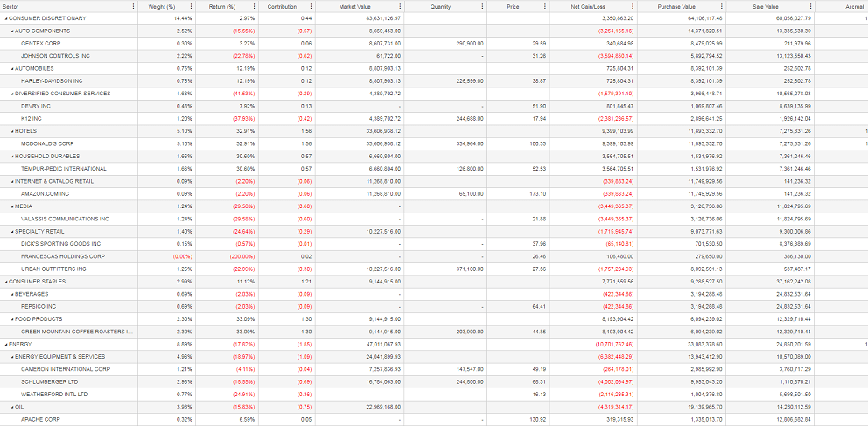Collapse DIVERSIFIED CONSUMER SERVICES group
Screen dimensions: 868x426
click(12, 94)
